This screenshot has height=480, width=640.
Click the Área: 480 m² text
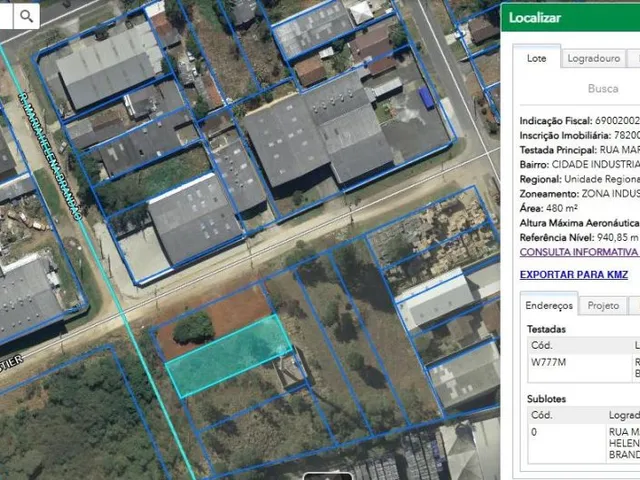(548, 208)
